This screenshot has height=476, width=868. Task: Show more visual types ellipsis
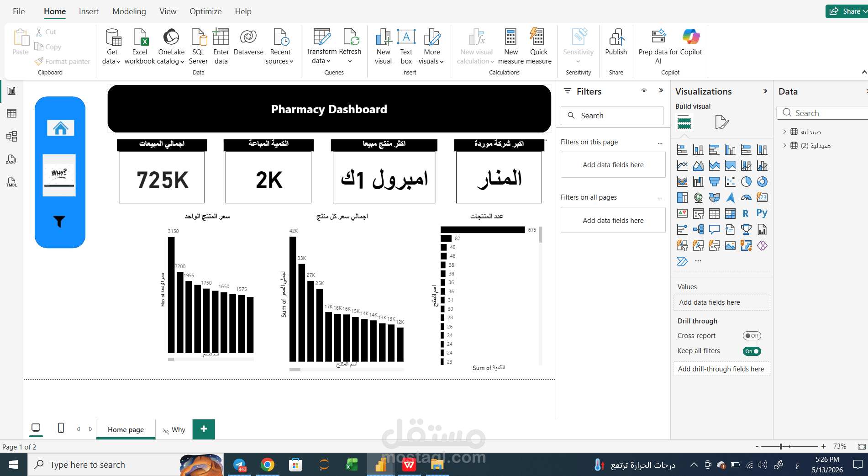[x=698, y=261]
